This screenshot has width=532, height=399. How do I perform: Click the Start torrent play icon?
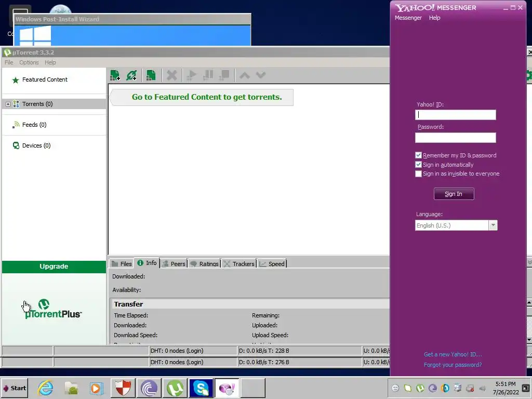pyautogui.click(x=192, y=75)
